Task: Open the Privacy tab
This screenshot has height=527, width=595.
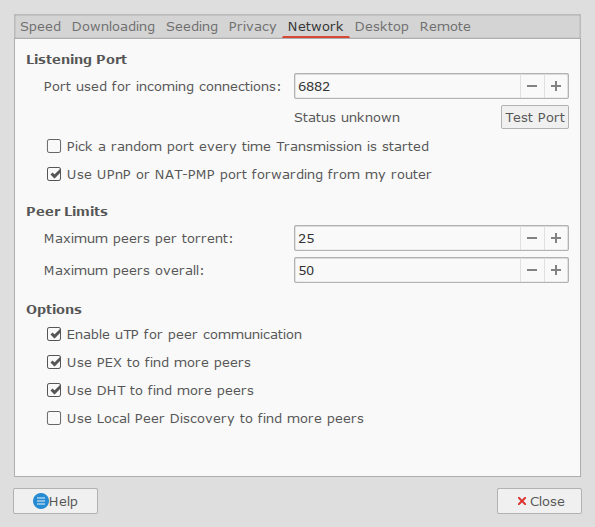Action: 252,27
